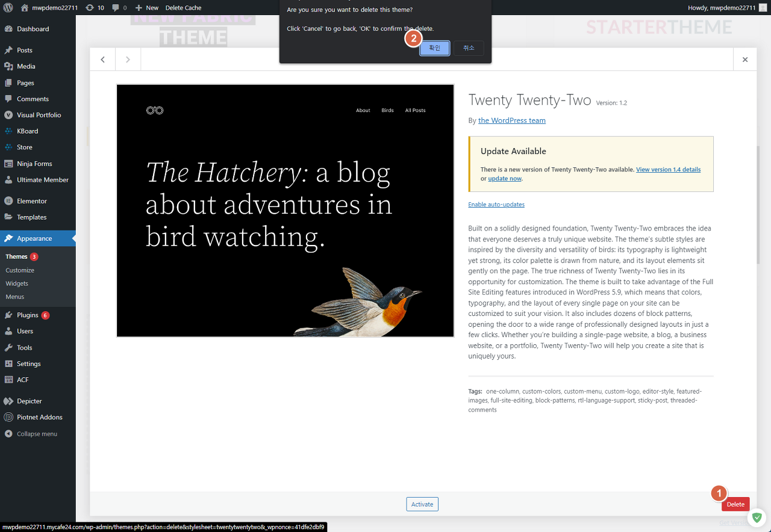Click the Settings icon in the sidebar
Viewport: 771px width, 532px height.
pos(8,363)
